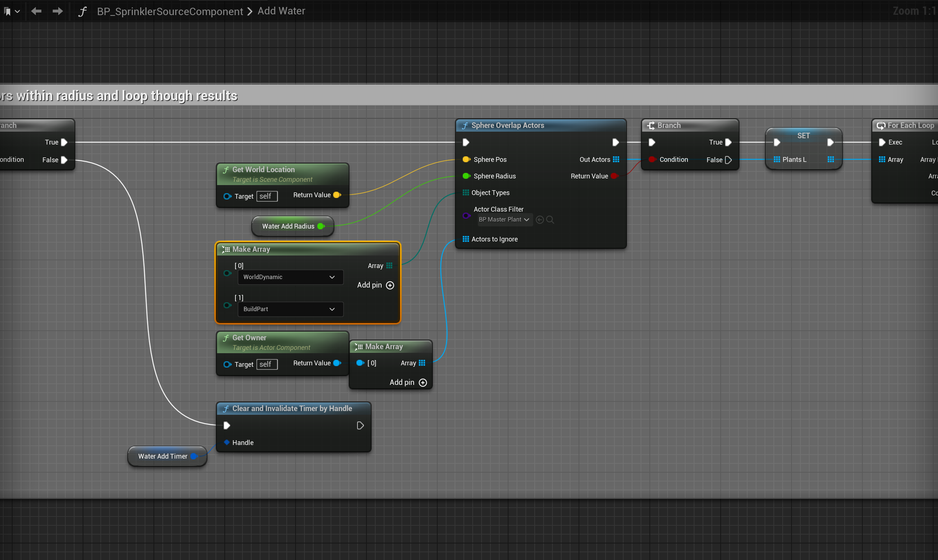Click the Add Water breadcrumb
This screenshot has height=560, width=938.
(281, 11)
